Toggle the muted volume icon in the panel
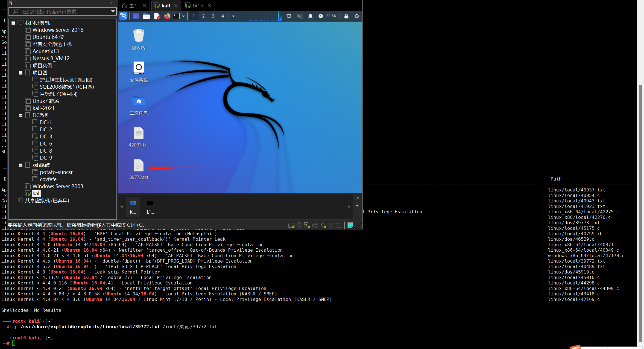Image resolution: width=644 pixels, height=349 pixels. pyautogui.click(x=300, y=16)
